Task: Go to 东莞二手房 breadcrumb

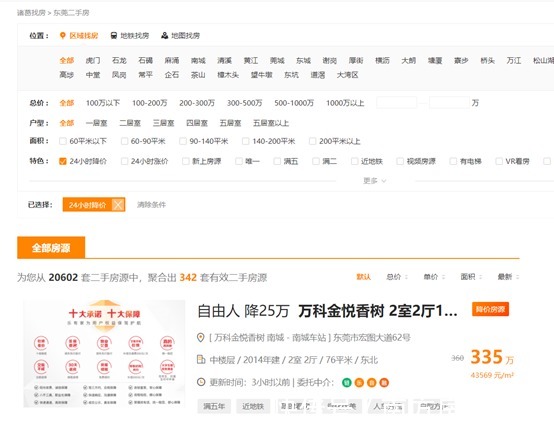Action: click(x=71, y=13)
